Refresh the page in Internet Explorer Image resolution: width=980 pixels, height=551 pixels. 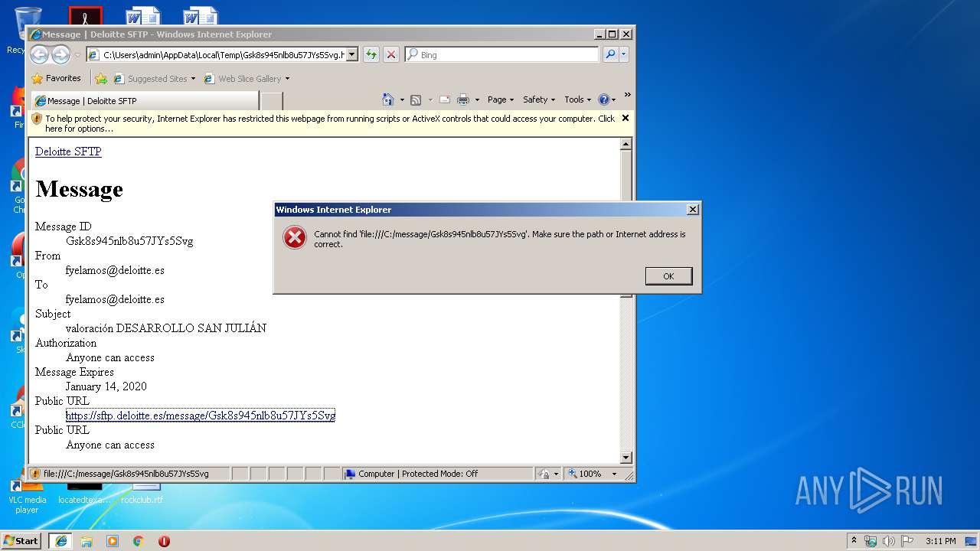click(371, 54)
